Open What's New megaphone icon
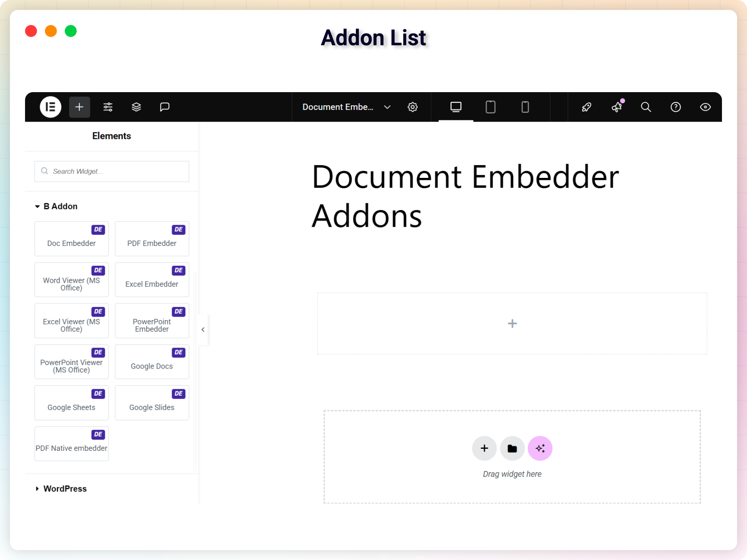Image resolution: width=747 pixels, height=560 pixels. [x=617, y=107]
